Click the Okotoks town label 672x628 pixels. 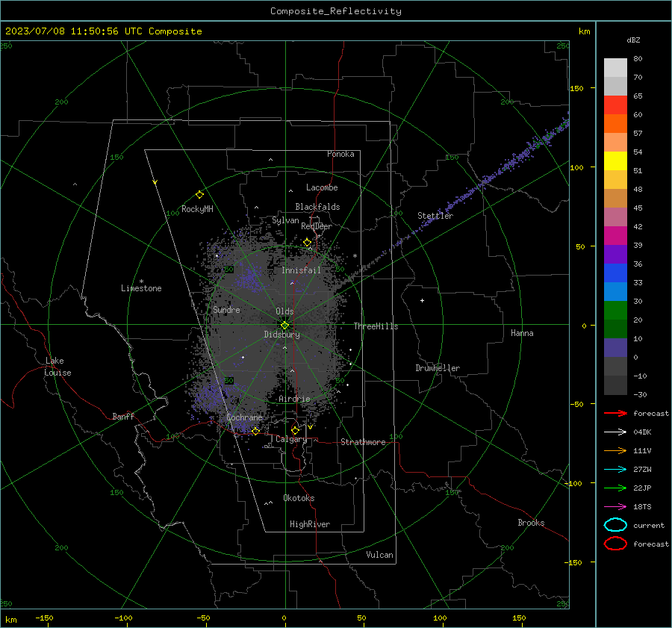coord(299,498)
